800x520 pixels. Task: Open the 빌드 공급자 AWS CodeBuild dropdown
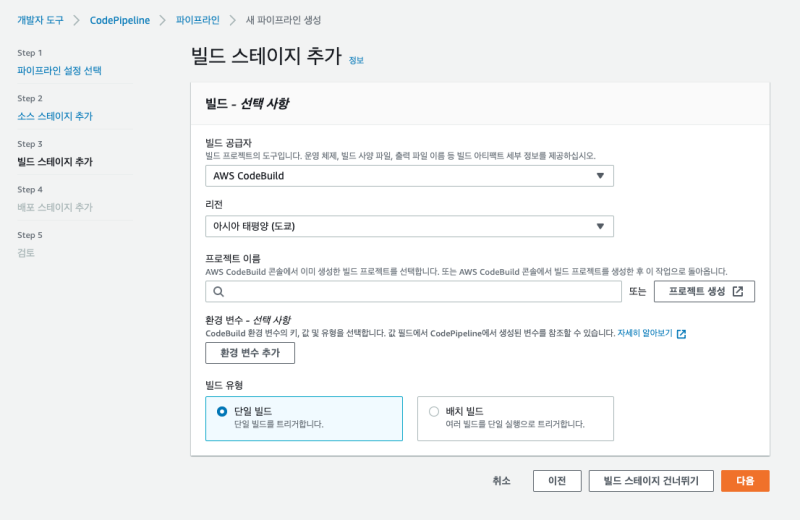point(408,176)
